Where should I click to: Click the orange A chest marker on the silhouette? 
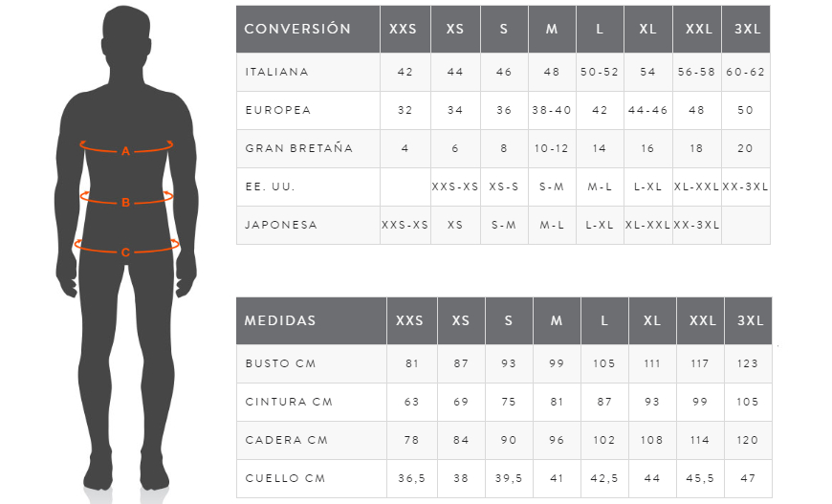(x=125, y=151)
